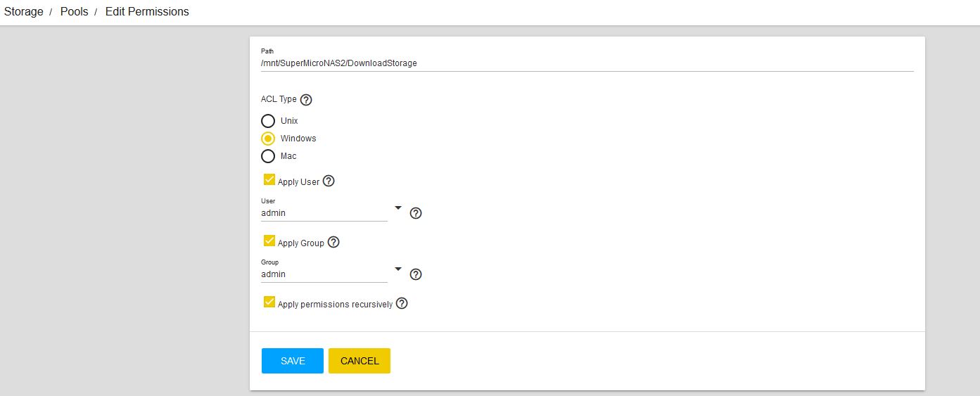Expand the User dropdown arrow

coord(397,208)
